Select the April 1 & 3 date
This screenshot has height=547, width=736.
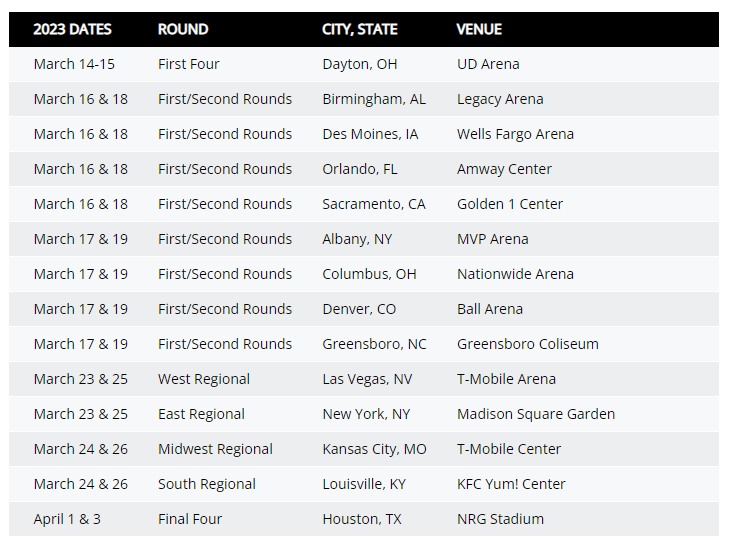67,519
